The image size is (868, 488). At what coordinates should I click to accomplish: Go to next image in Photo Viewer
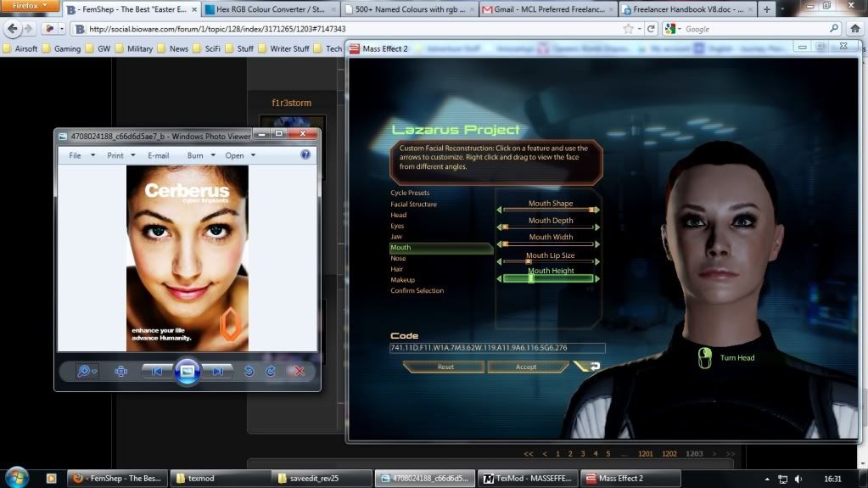tap(217, 371)
